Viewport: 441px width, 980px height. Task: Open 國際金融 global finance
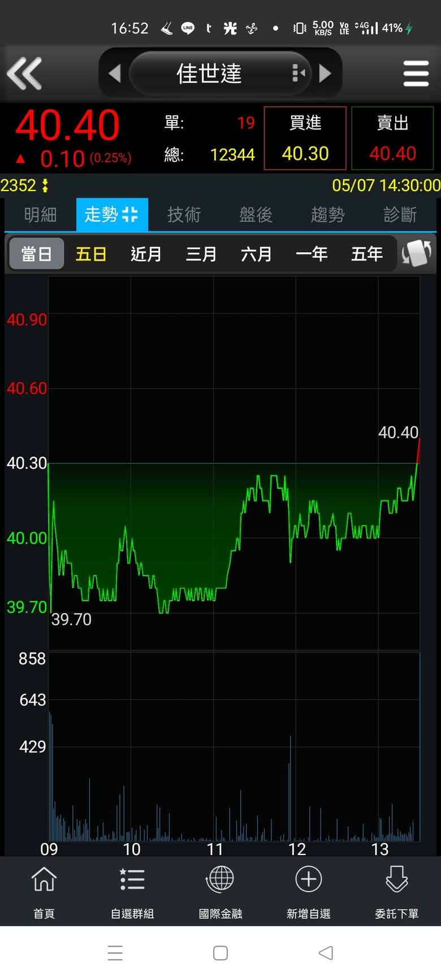(x=220, y=892)
